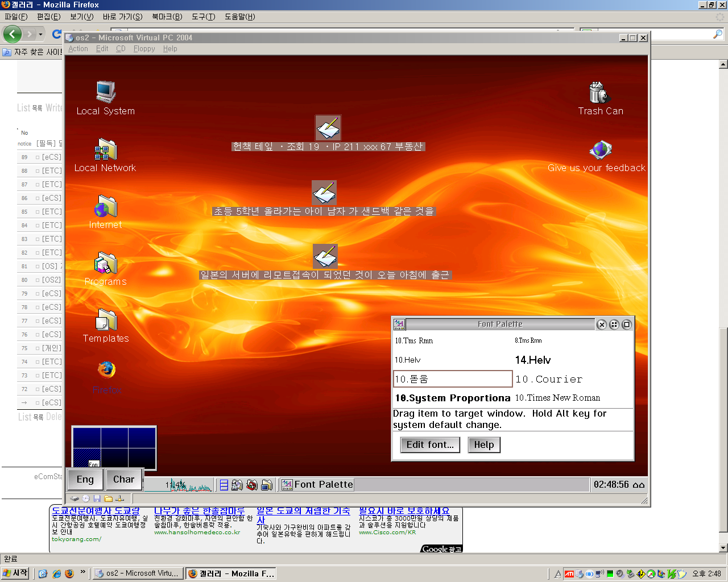Select the Trash Can icon
This screenshot has height=582, width=728.
[599, 93]
